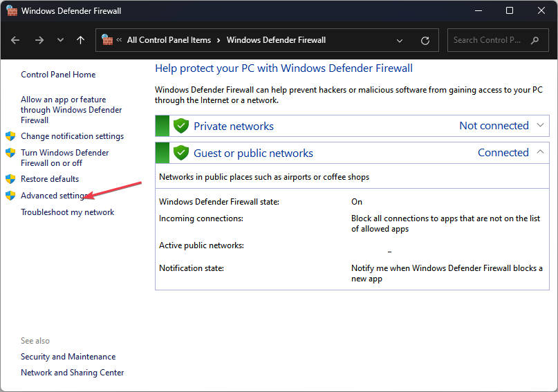This screenshot has height=392, width=558.
Task: Click the search magnifier icon
Action: [534, 40]
